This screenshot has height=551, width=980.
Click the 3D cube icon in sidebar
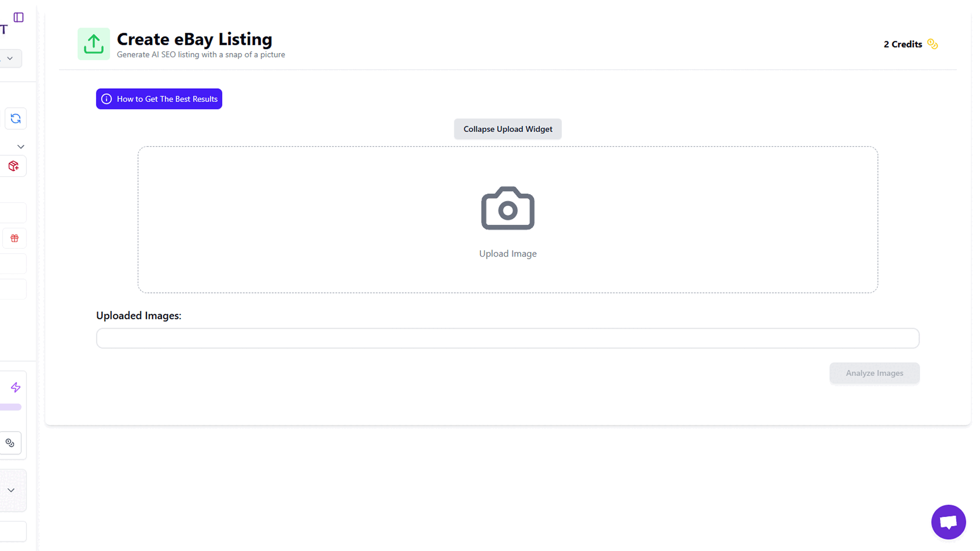14,166
